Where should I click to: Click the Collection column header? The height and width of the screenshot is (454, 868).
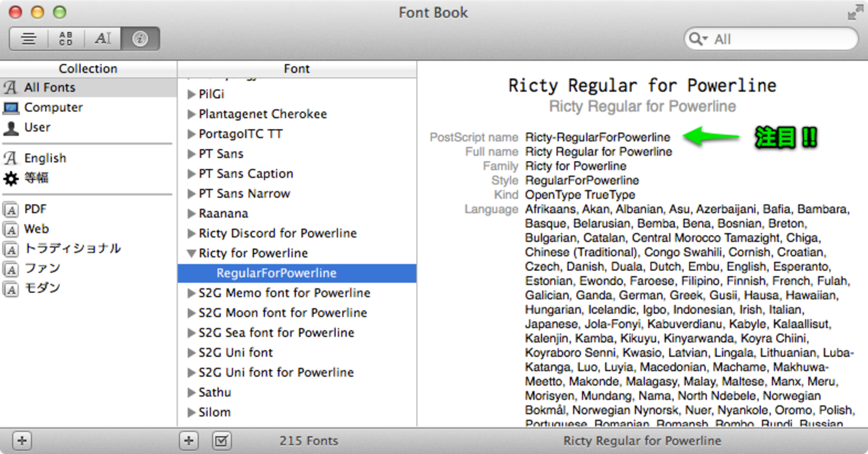click(x=88, y=69)
